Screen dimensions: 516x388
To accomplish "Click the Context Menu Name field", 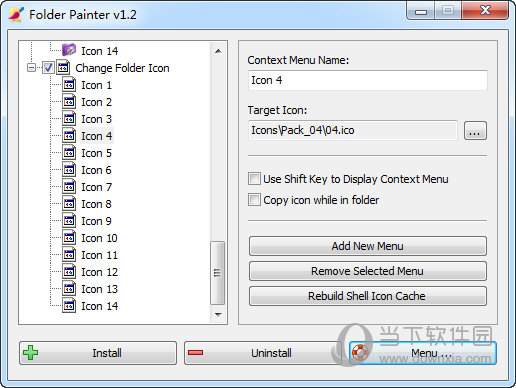I will click(368, 80).
